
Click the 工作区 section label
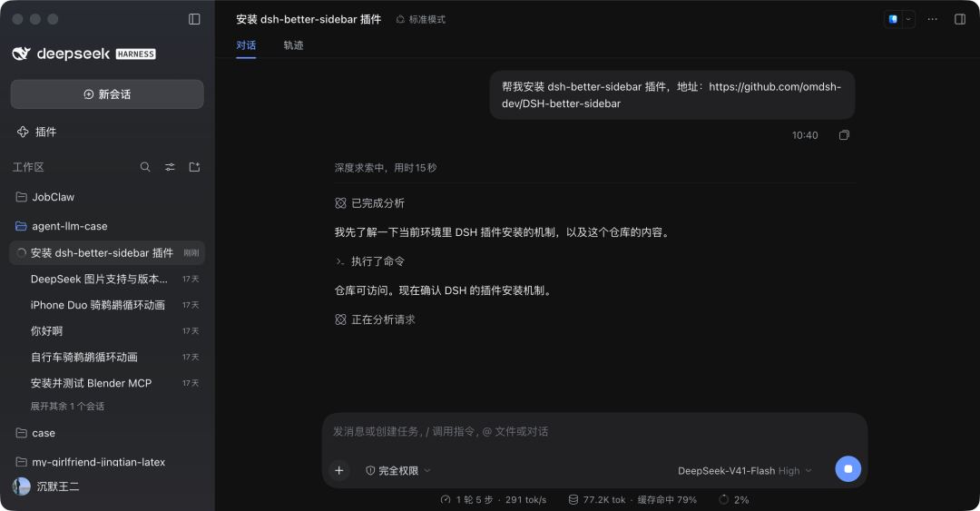point(28,167)
